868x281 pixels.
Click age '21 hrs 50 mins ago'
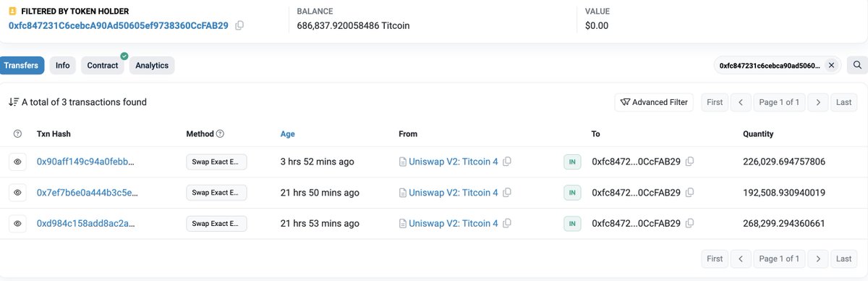320,193
